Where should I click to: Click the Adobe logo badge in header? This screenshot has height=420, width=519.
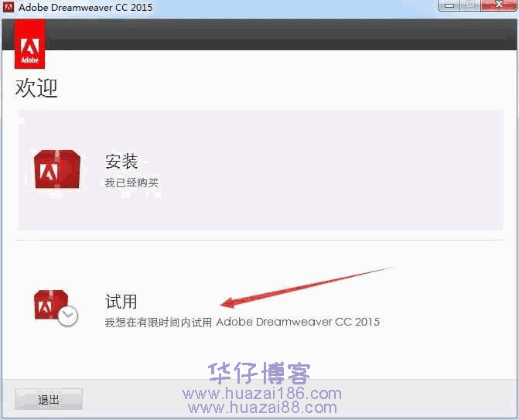(30, 44)
